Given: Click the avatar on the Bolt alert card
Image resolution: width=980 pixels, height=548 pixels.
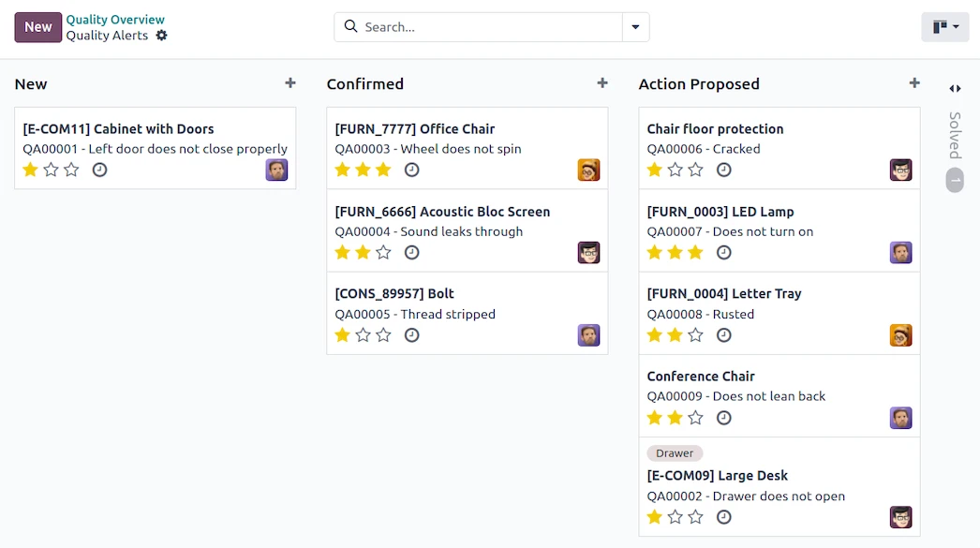Looking at the screenshot, I should (588, 334).
